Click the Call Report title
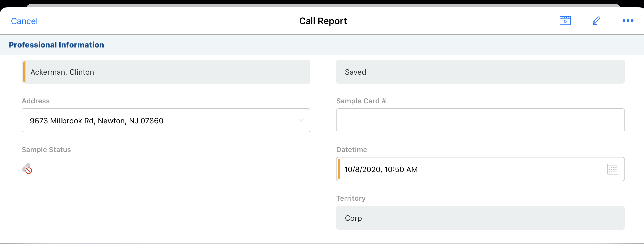644x244 pixels. 323,21
